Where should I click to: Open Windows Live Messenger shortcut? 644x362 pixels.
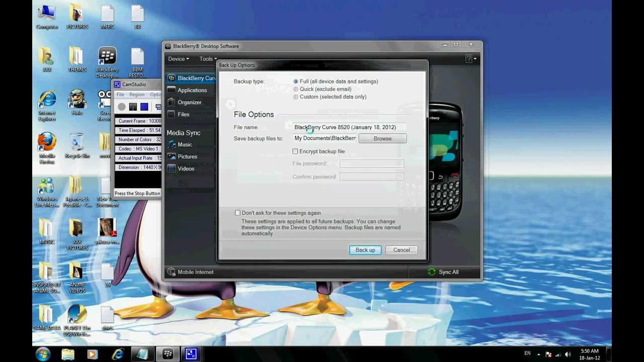pyautogui.click(x=47, y=192)
